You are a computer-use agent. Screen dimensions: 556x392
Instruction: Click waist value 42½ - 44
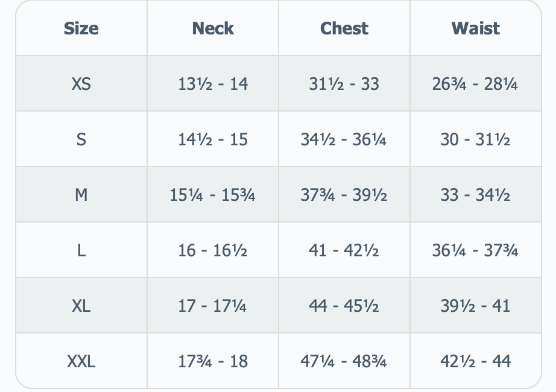point(476,361)
